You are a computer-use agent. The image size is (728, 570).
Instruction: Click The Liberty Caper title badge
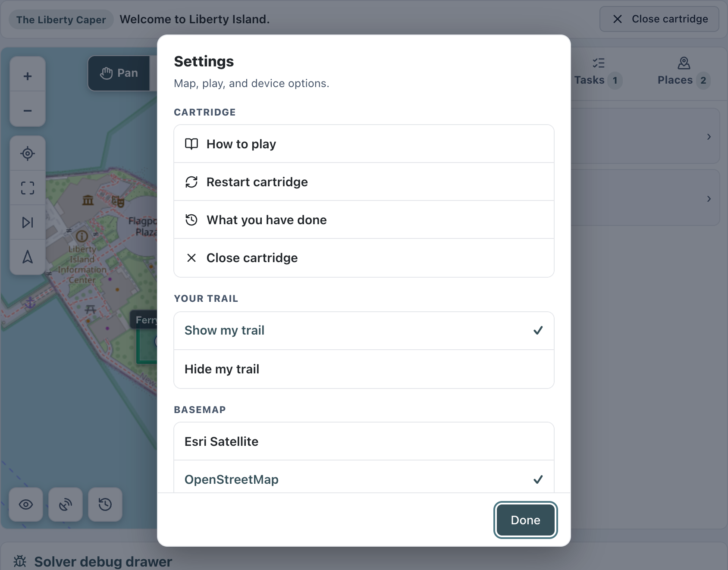coord(61,20)
